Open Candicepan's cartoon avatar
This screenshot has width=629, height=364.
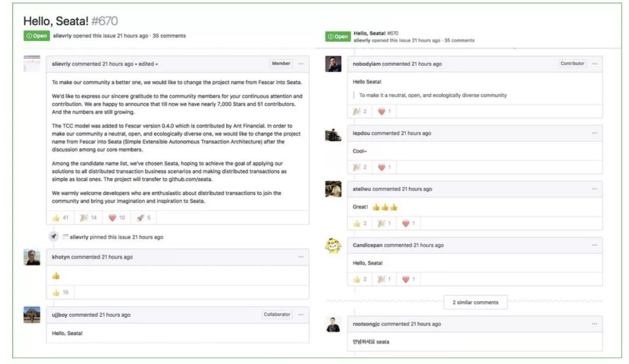click(333, 246)
